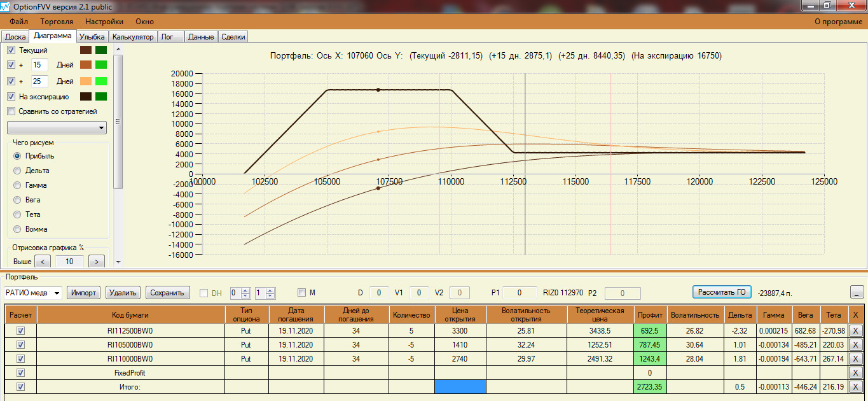The height and width of the screenshot is (401, 868).
Task: Open the Настройки menu
Action: (104, 22)
